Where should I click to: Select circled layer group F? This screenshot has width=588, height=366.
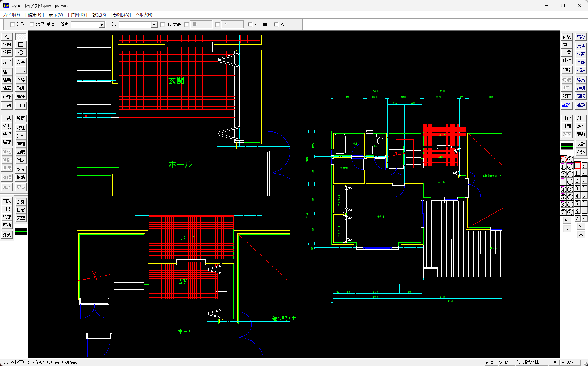(x=570, y=212)
